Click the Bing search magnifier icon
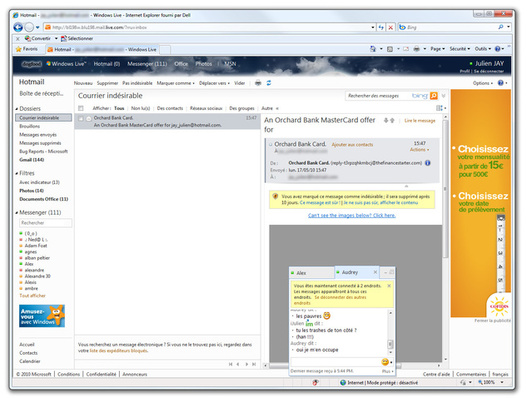Viewport: 527px width, 398px height. tap(500, 27)
